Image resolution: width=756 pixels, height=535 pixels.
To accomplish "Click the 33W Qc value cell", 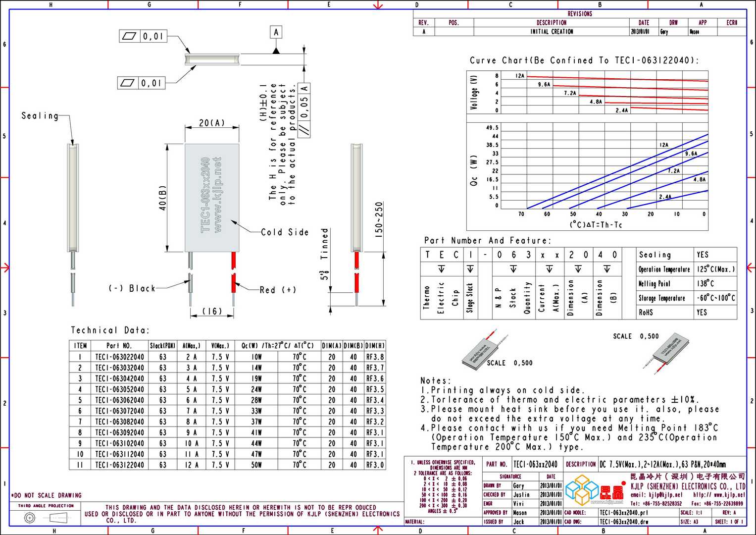I will [x=256, y=411].
